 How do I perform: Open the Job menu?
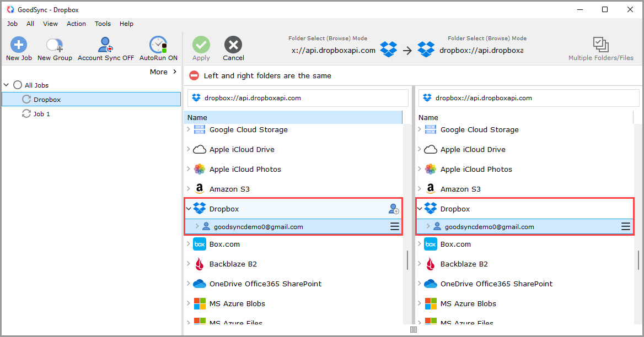coord(12,24)
